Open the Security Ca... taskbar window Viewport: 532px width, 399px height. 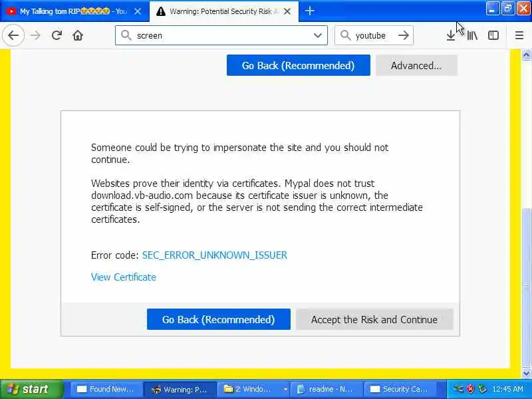click(x=400, y=389)
